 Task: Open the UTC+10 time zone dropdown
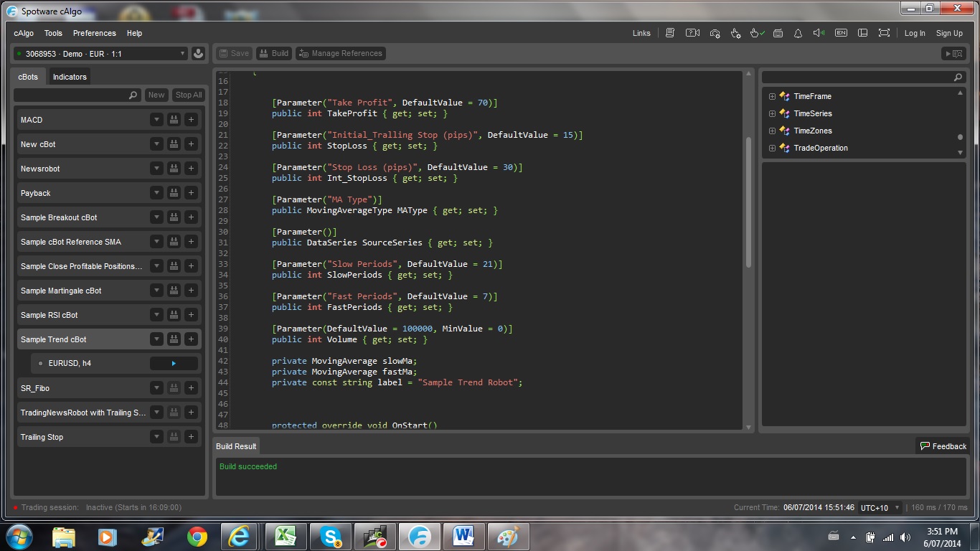pos(880,508)
